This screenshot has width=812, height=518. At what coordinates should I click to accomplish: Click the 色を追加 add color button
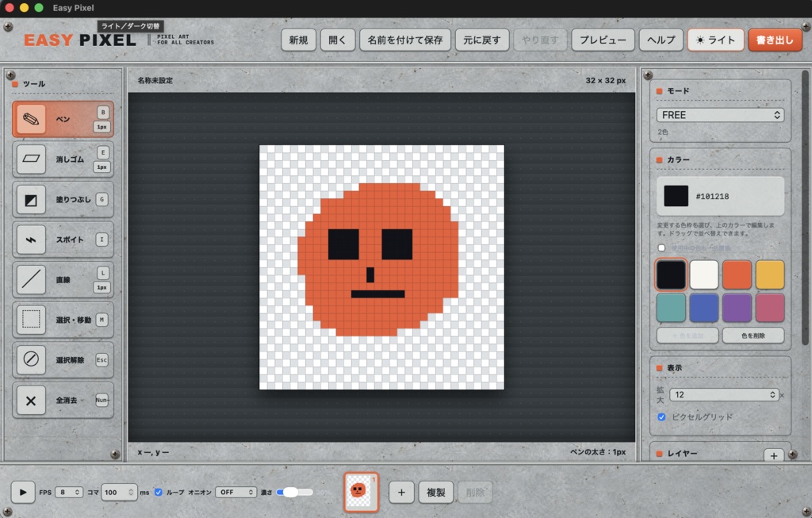pos(688,336)
